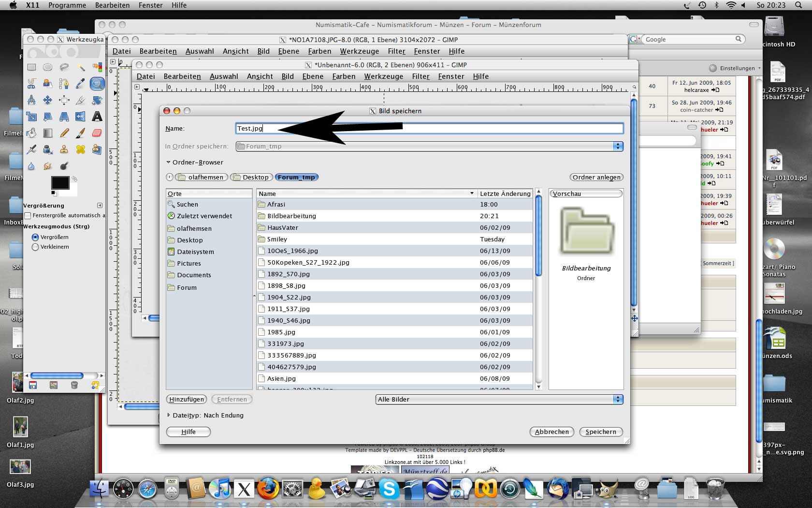The height and width of the screenshot is (508, 812).
Task: Click the Firefox icon in the Dock
Action: click(x=268, y=489)
